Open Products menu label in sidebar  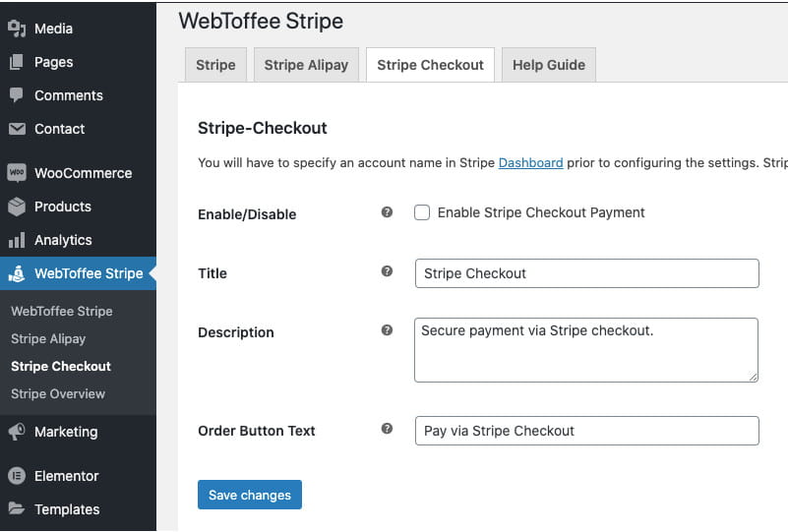(x=63, y=207)
